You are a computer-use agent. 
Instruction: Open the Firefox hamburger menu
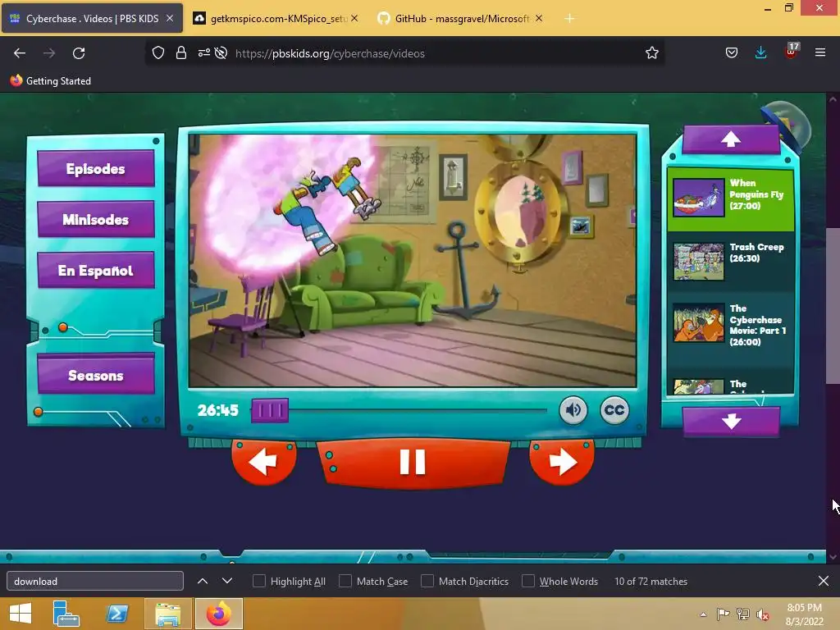(x=819, y=53)
